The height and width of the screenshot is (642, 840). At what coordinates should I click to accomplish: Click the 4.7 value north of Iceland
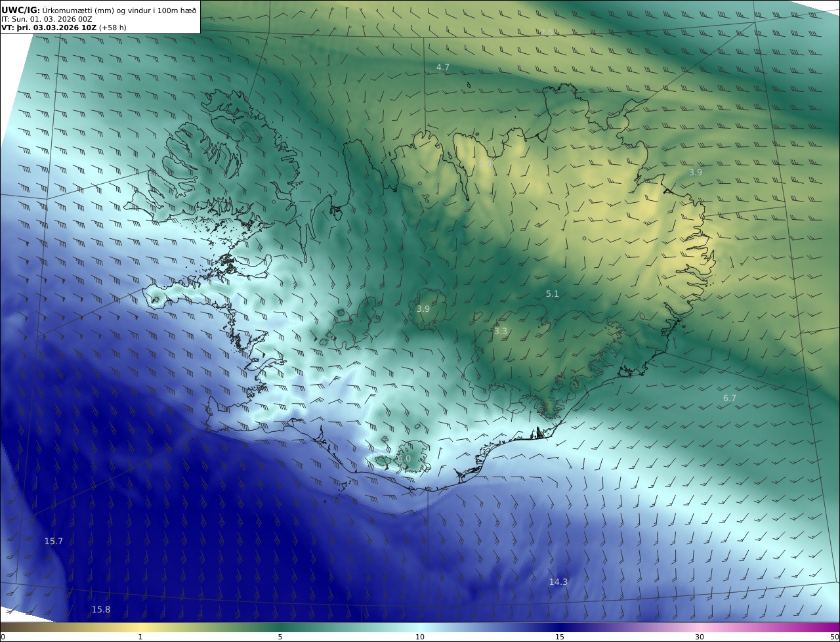[x=443, y=68]
